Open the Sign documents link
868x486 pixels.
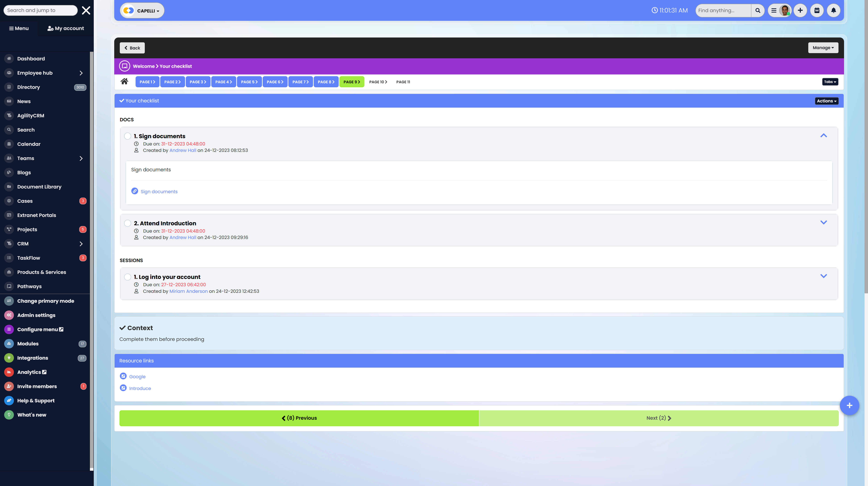[159, 192]
